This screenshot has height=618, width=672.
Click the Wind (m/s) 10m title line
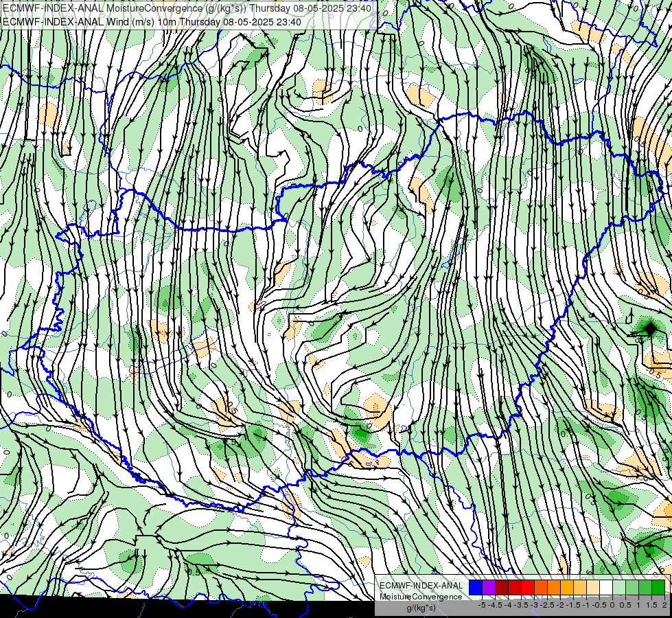[x=152, y=22]
